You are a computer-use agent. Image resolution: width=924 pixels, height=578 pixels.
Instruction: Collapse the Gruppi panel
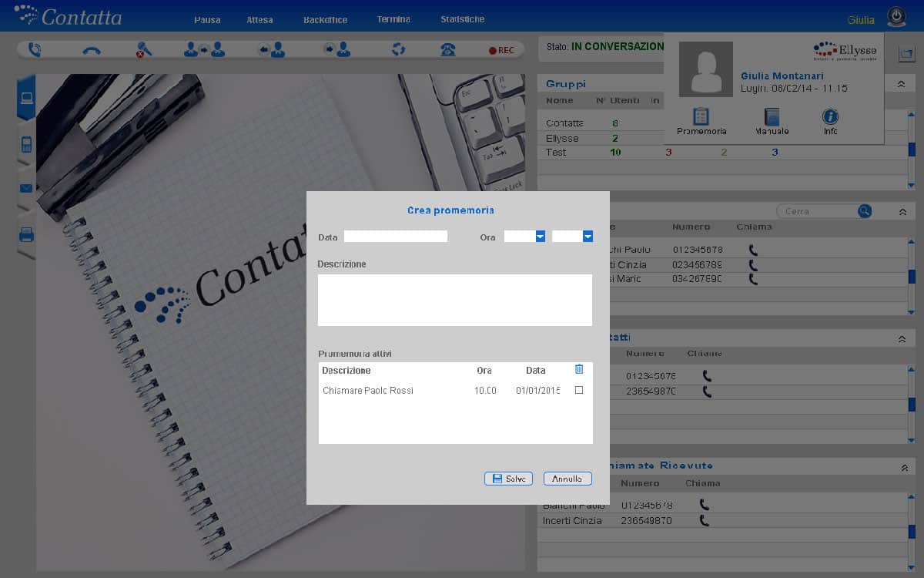click(x=901, y=84)
